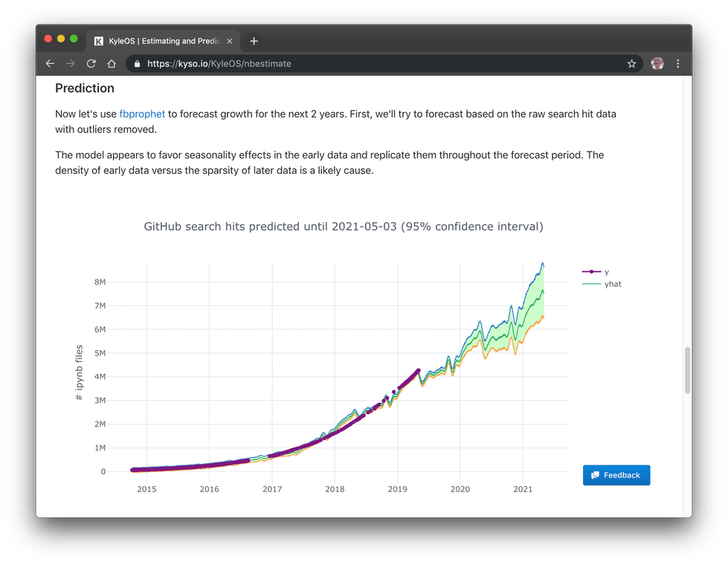Click the Prediction heading

click(x=85, y=88)
